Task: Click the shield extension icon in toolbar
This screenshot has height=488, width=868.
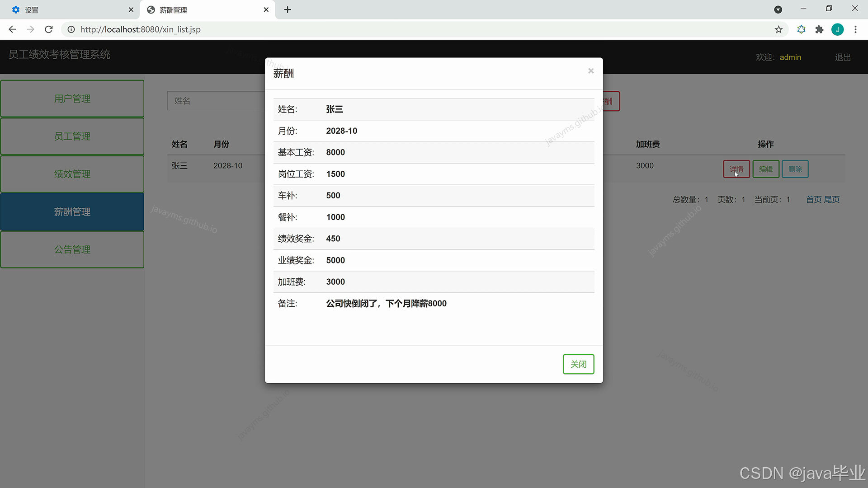Action: click(x=801, y=29)
